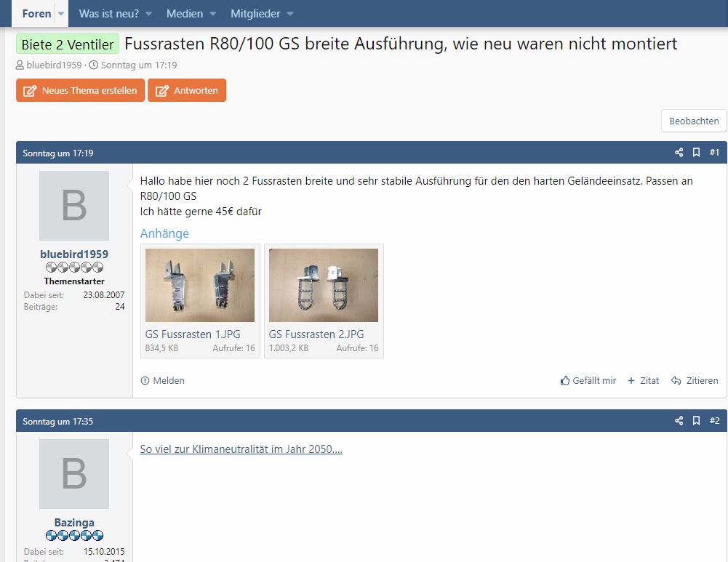Viewport: 728px width, 562px height.
Task: Select the Foren navigation tab
Action: point(36,14)
